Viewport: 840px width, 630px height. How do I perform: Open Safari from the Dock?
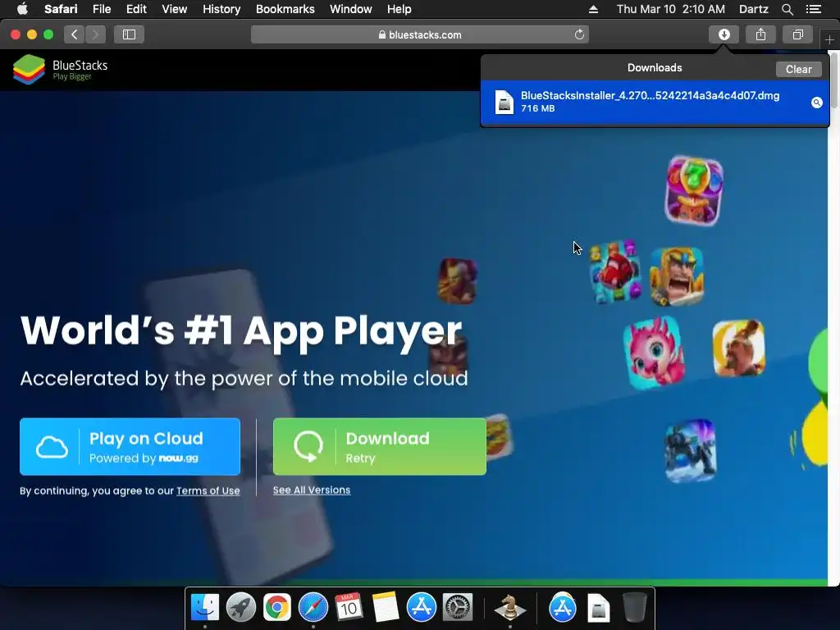click(x=313, y=608)
